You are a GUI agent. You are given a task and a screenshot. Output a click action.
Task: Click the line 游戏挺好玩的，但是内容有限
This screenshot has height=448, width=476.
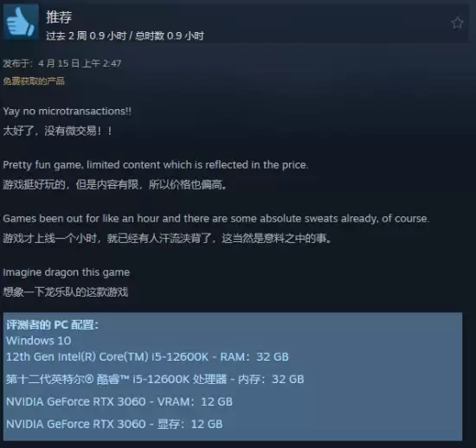(x=115, y=184)
